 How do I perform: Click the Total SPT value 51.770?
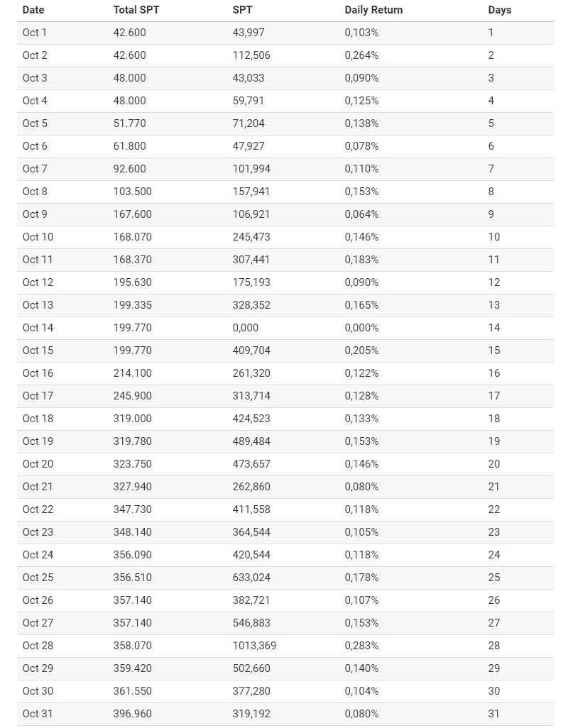pyautogui.click(x=130, y=123)
